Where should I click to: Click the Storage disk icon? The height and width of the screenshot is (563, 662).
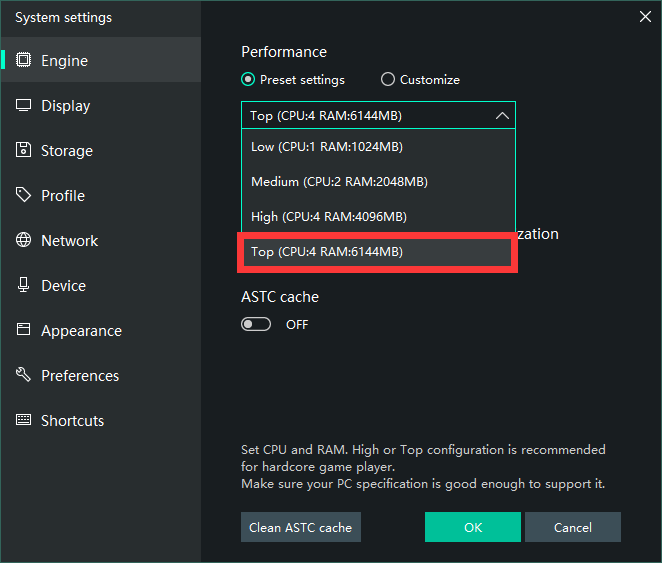pos(23,150)
